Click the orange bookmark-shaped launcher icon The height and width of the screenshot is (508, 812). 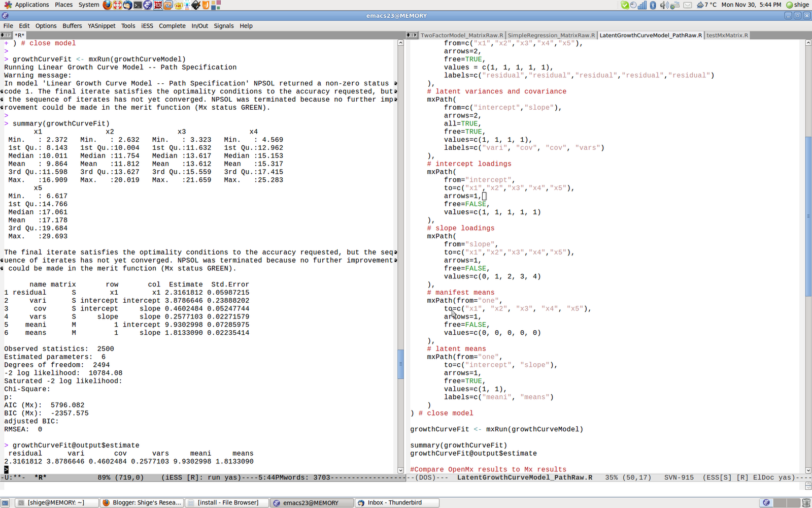pyautogui.click(x=206, y=5)
